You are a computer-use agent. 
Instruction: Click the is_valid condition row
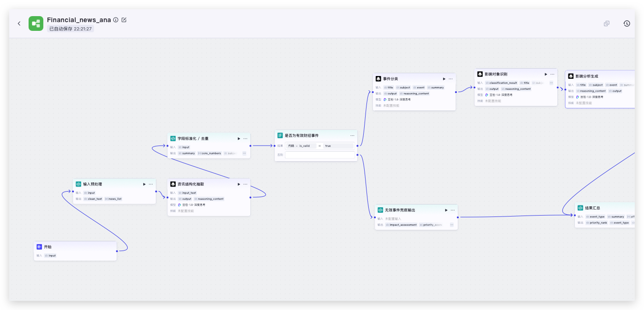tap(320, 146)
